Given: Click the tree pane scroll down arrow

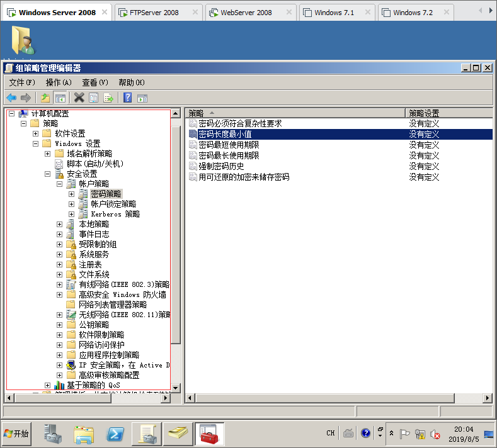Looking at the screenshot, I should (176, 388).
